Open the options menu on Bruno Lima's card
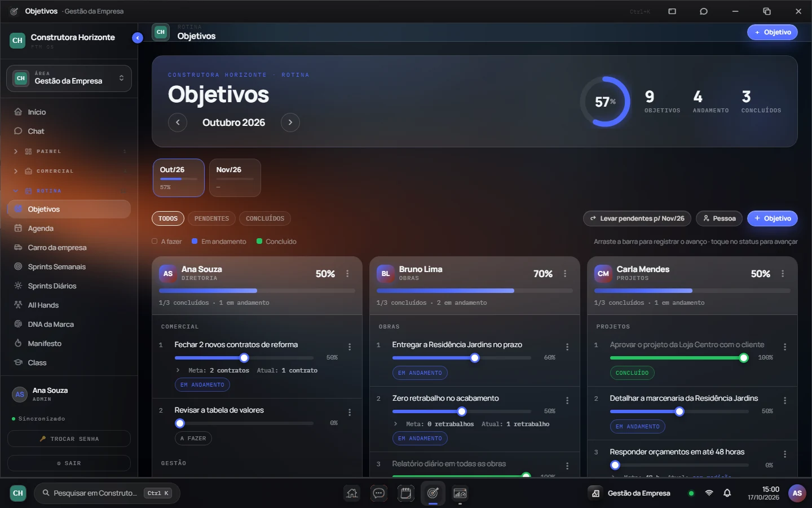Viewport: 812px width, 508px height. click(x=565, y=274)
